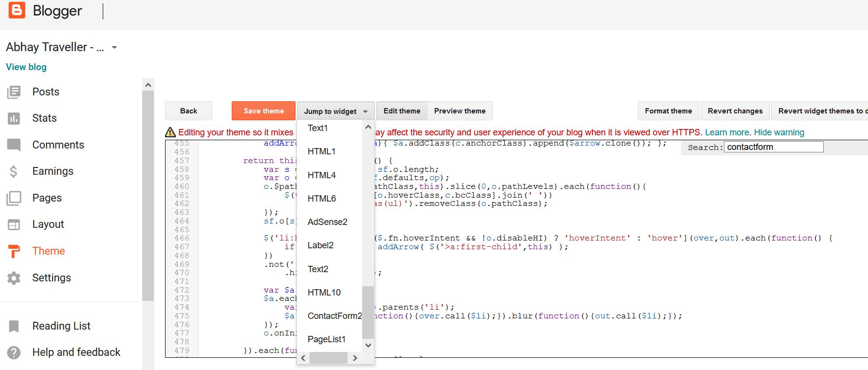
Task: Click the Reading List bookmark icon
Action: pos(14,326)
